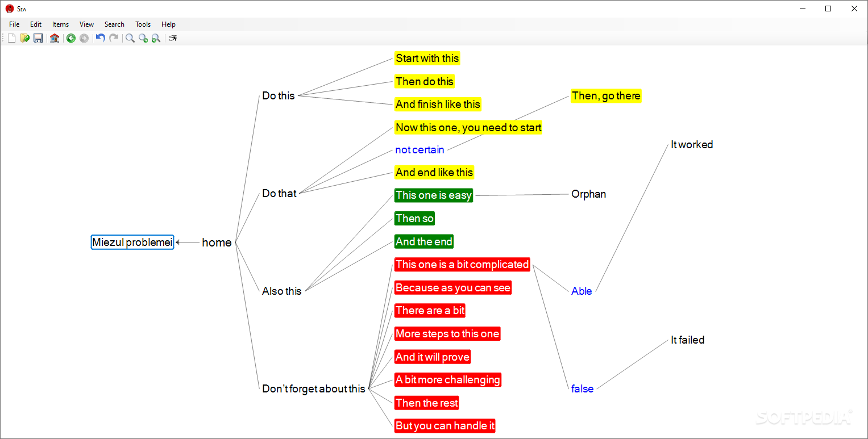Screen dimensions: 868x439
Task: Click the plain magnifier search icon
Action: [130, 38]
